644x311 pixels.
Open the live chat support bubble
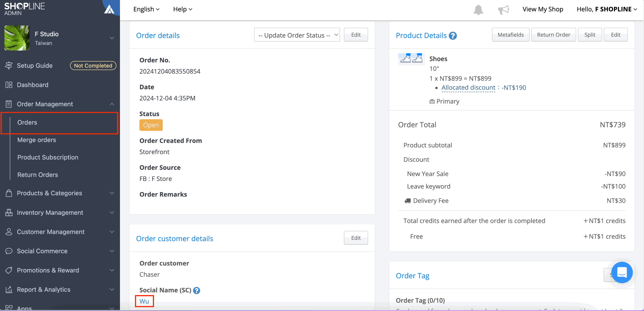click(x=621, y=272)
